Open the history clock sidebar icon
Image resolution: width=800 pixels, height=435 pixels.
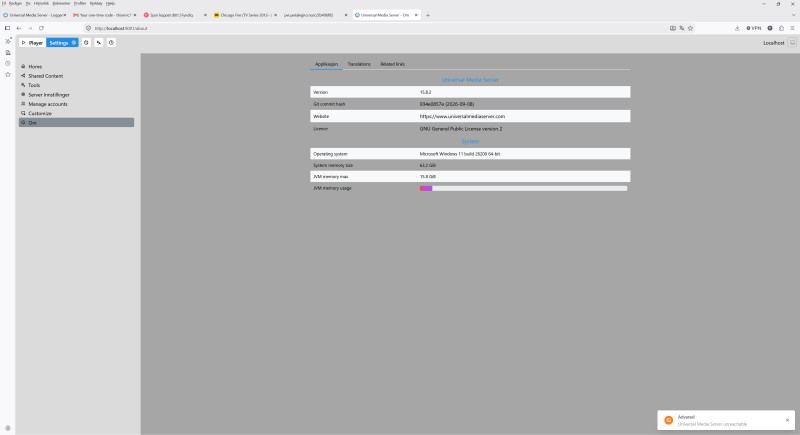8,64
